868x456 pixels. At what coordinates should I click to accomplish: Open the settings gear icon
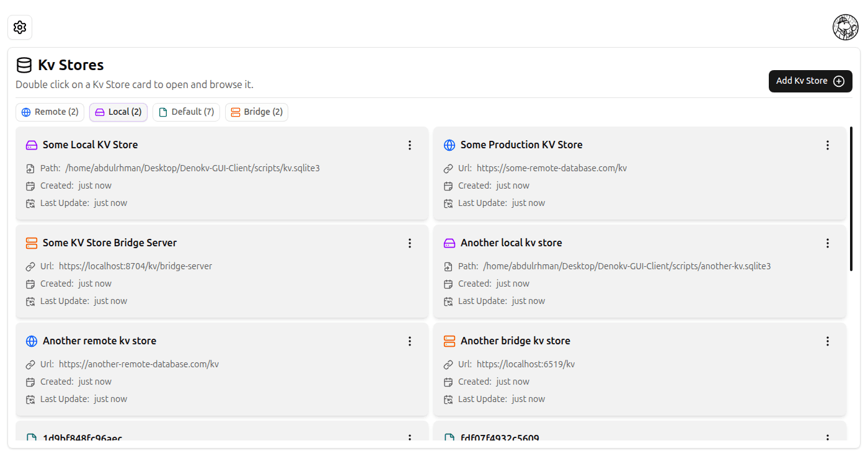[20, 27]
